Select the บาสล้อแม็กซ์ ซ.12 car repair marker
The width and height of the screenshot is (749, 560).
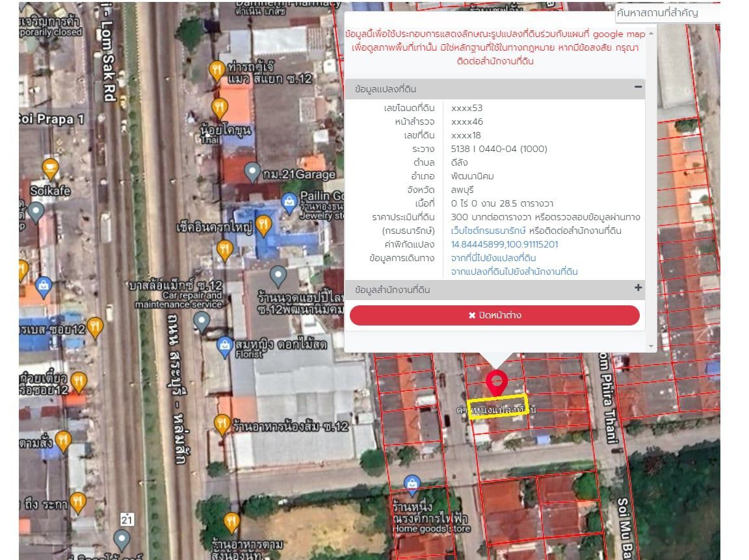[202, 322]
